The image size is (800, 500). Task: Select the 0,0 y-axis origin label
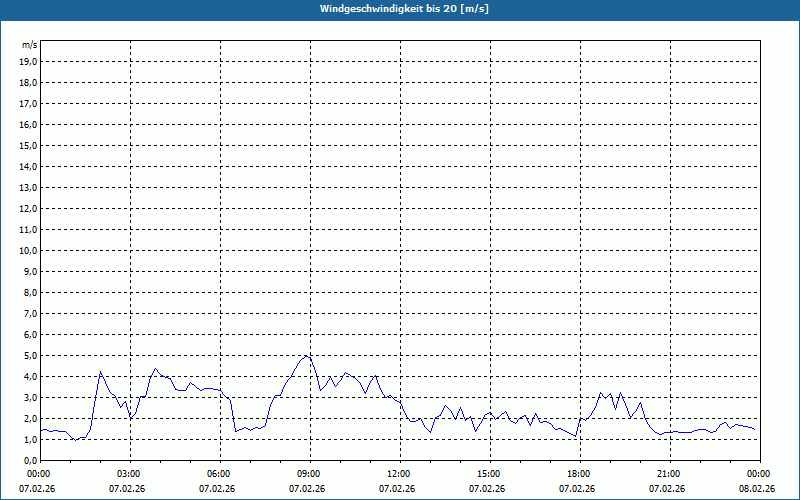[30, 460]
